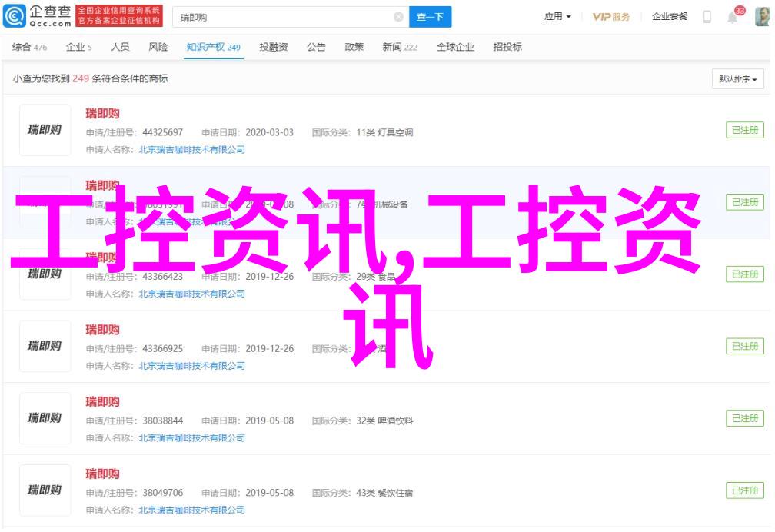Click 已注册 status for entry 43366423
This screenshot has height=532, width=775.
[745, 274]
